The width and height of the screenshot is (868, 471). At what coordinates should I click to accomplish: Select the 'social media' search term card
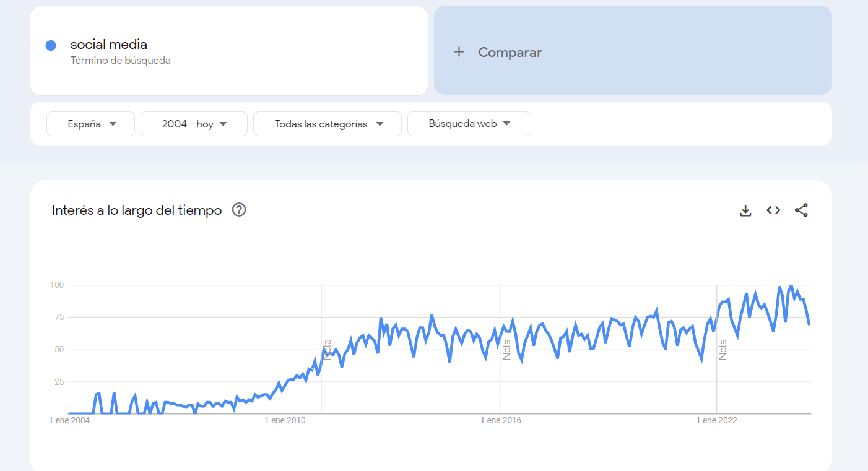pyautogui.click(x=229, y=51)
